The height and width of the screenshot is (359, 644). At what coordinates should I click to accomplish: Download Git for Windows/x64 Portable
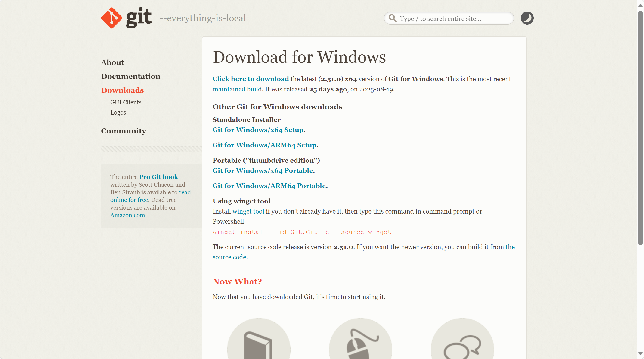263,170
